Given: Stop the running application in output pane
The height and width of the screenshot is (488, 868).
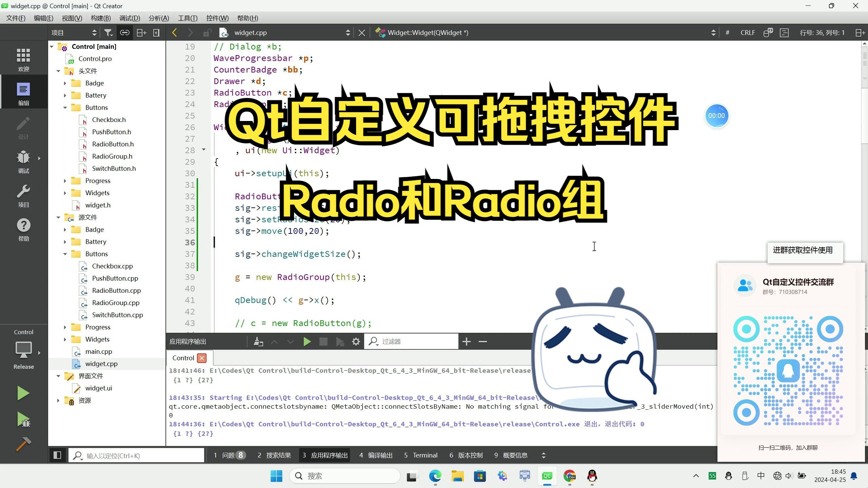Looking at the screenshot, I should pyautogui.click(x=323, y=342).
